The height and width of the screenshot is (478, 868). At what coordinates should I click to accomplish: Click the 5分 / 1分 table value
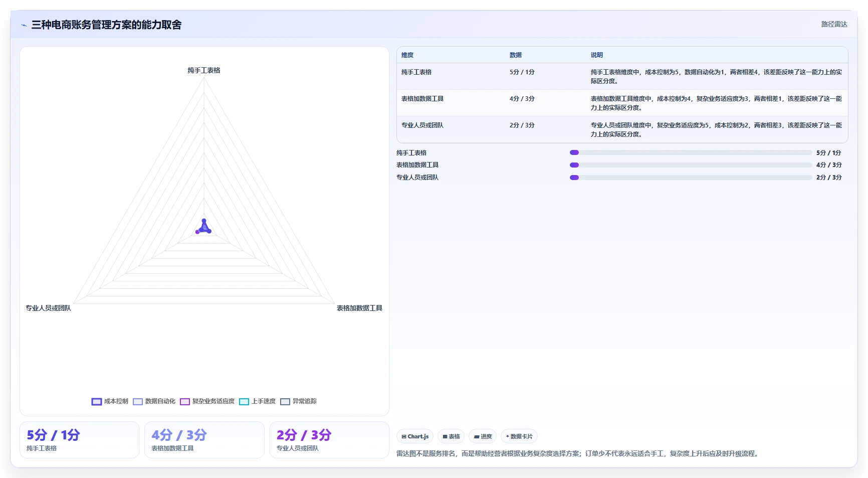(x=522, y=72)
